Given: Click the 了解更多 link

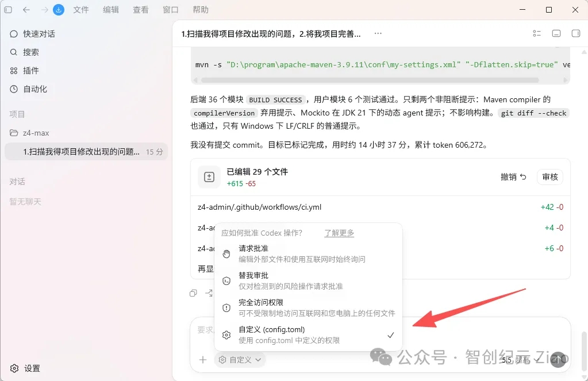Looking at the screenshot, I should point(339,233).
